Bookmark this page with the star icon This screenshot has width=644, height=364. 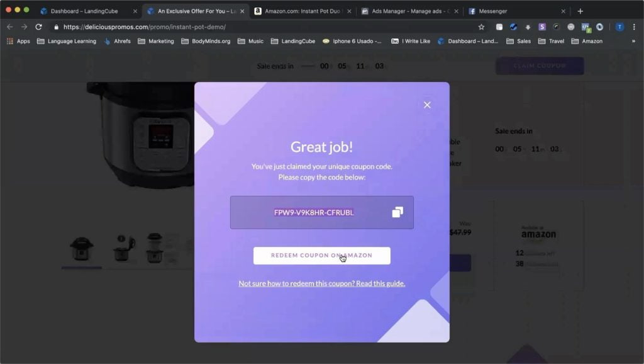(x=481, y=27)
